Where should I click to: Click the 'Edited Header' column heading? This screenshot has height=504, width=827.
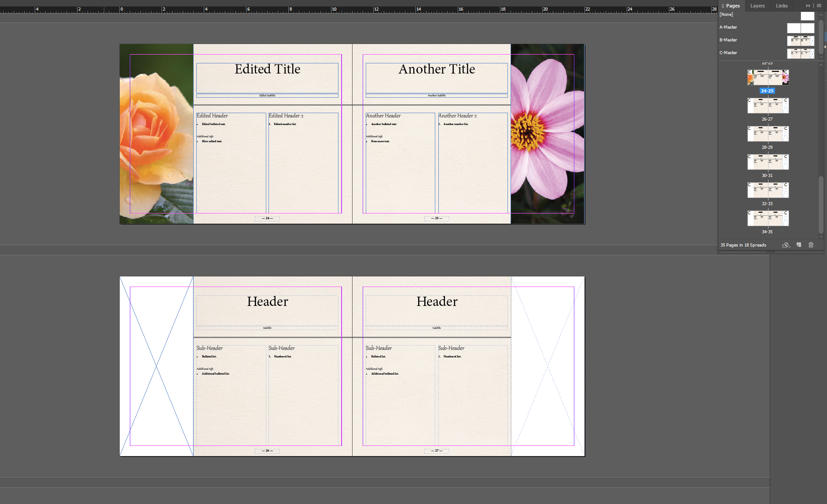[x=212, y=116]
